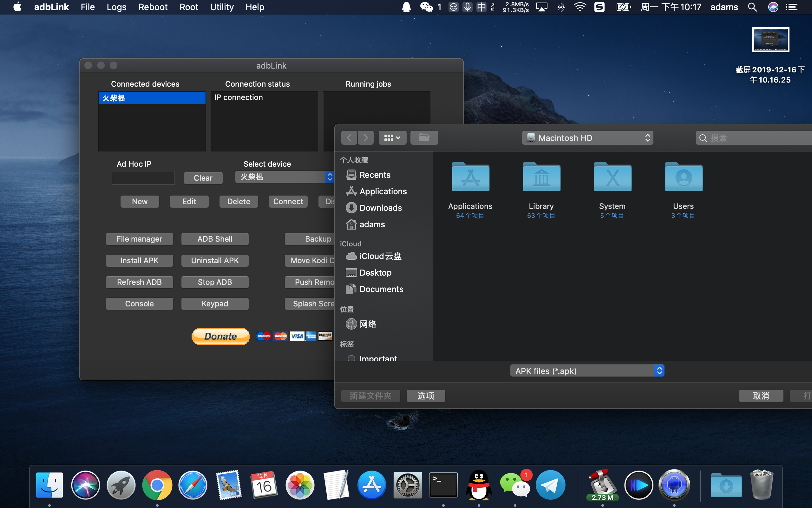Open Telegram from the Dock
Screen dimensions: 812x508
[550, 485]
